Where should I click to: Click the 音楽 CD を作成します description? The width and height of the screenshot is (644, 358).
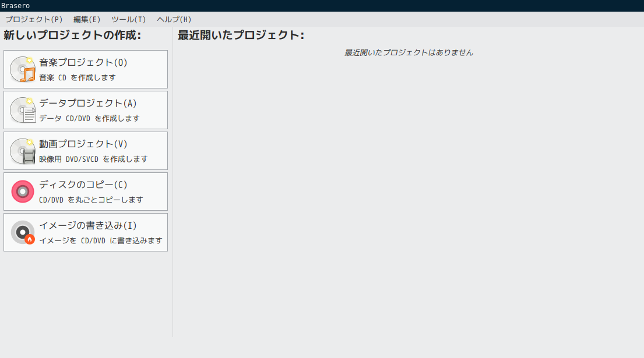78,77
